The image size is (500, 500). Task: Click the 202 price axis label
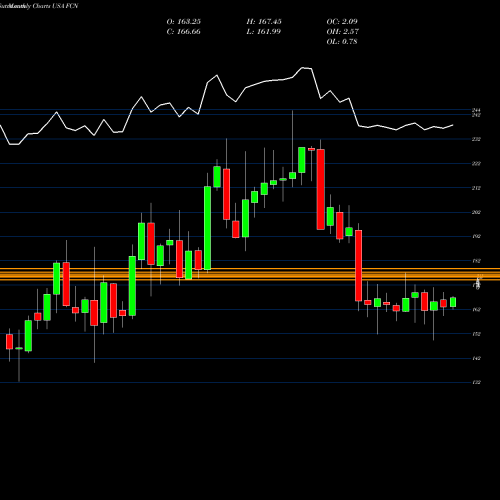click(476, 212)
